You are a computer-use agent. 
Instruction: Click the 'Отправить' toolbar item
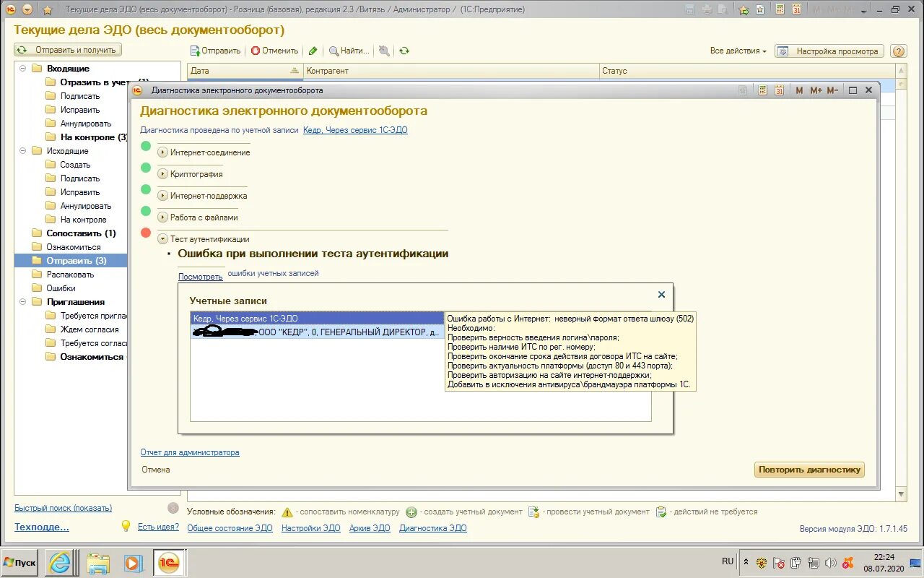pos(215,51)
